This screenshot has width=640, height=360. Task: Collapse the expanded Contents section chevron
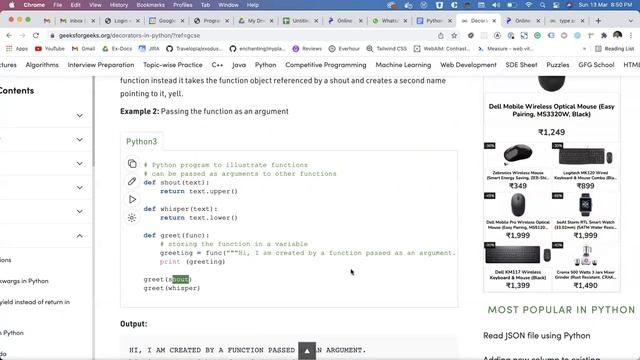[80, 236]
